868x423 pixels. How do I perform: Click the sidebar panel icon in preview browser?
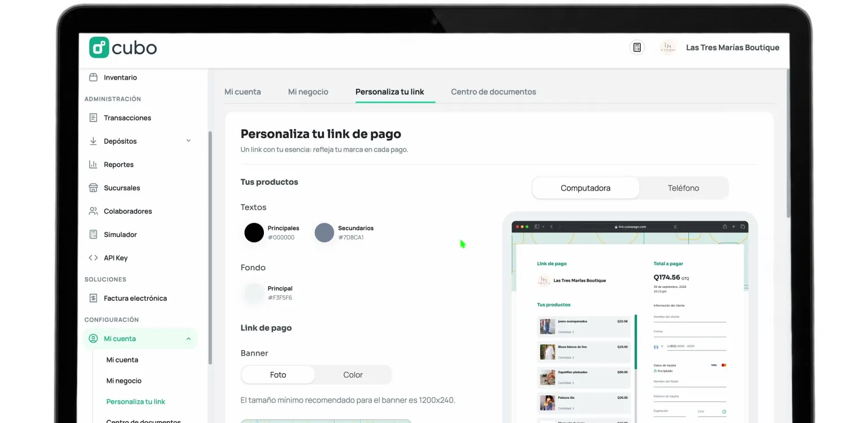(537, 227)
